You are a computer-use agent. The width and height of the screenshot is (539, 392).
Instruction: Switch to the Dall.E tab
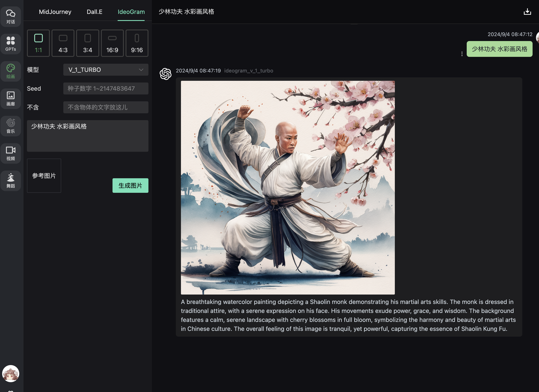pyautogui.click(x=94, y=12)
